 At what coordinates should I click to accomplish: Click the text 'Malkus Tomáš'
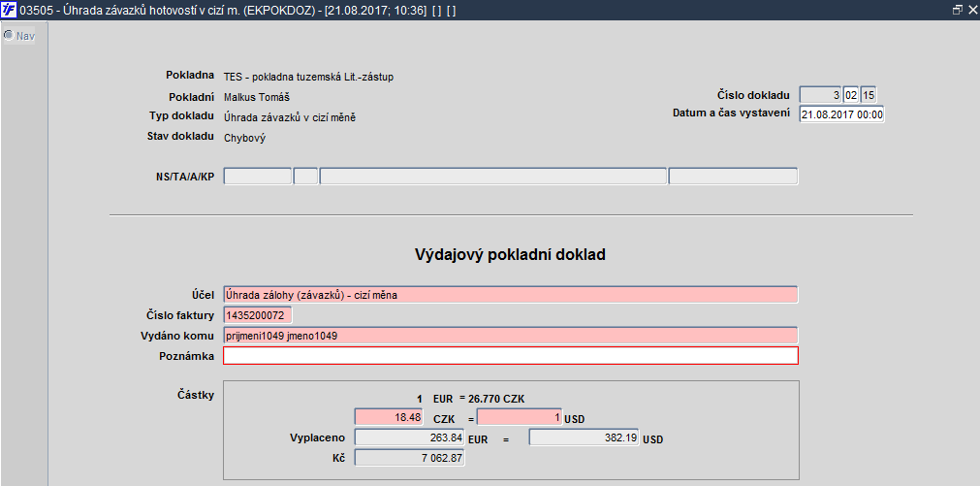coord(257,97)
